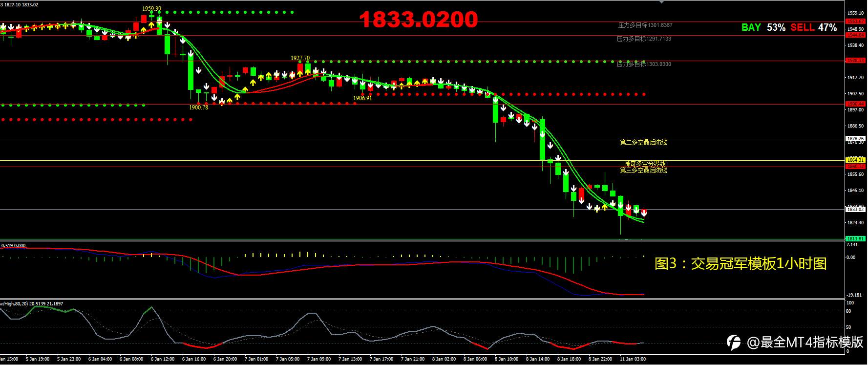Click the 11 Jan 03:00 time label
The image size is (868, 365).
tap(633, 359)
